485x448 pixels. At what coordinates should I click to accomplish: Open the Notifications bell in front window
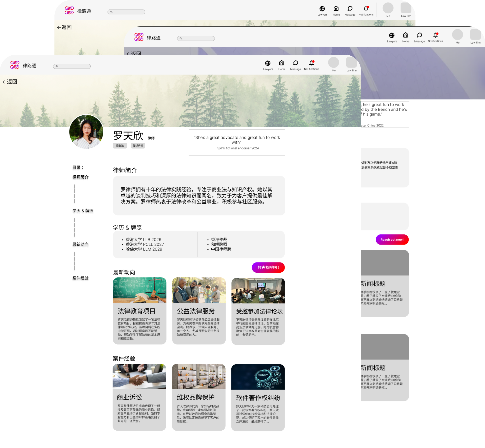[x=312, y=63]
